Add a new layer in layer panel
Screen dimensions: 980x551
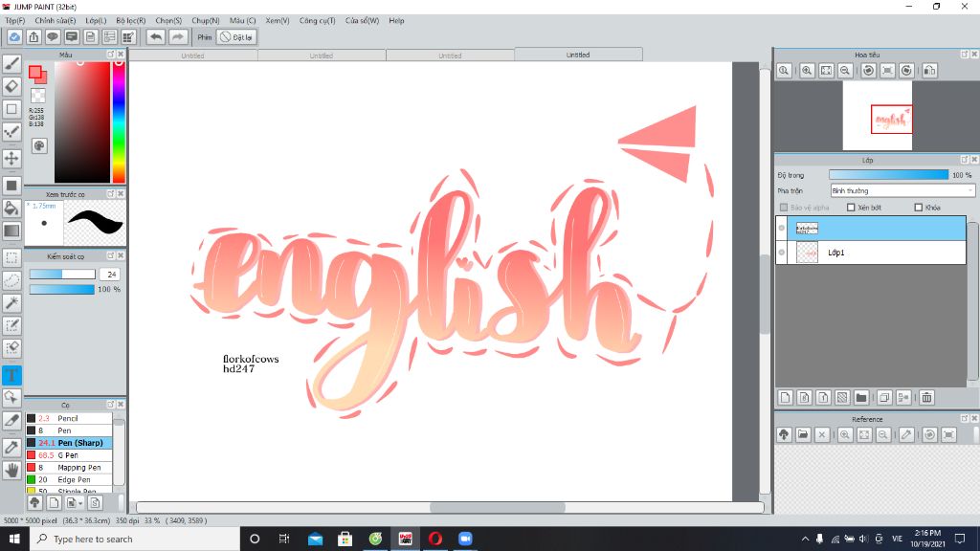pos(785,397)
